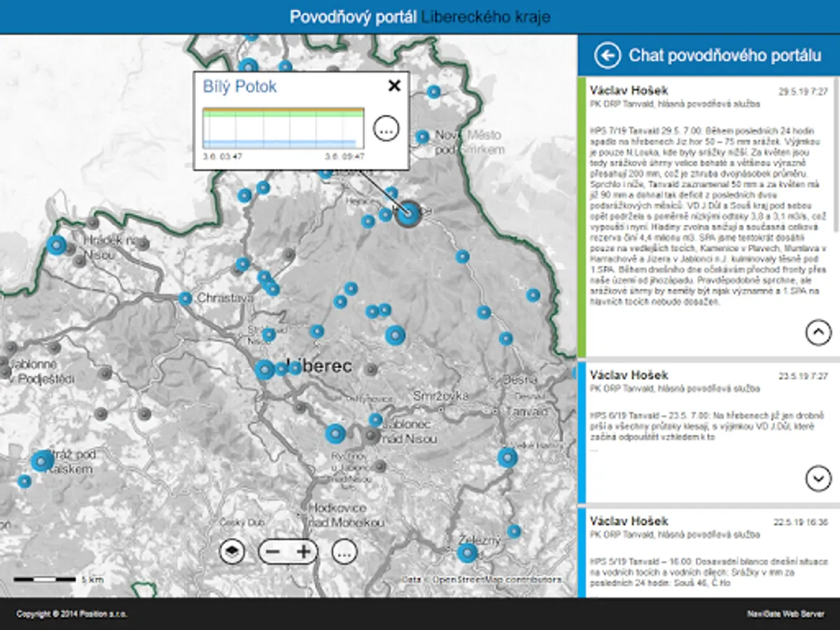Click the selected dark station marker
Viewport: 840px width, 630px height.
coord(409,214)
